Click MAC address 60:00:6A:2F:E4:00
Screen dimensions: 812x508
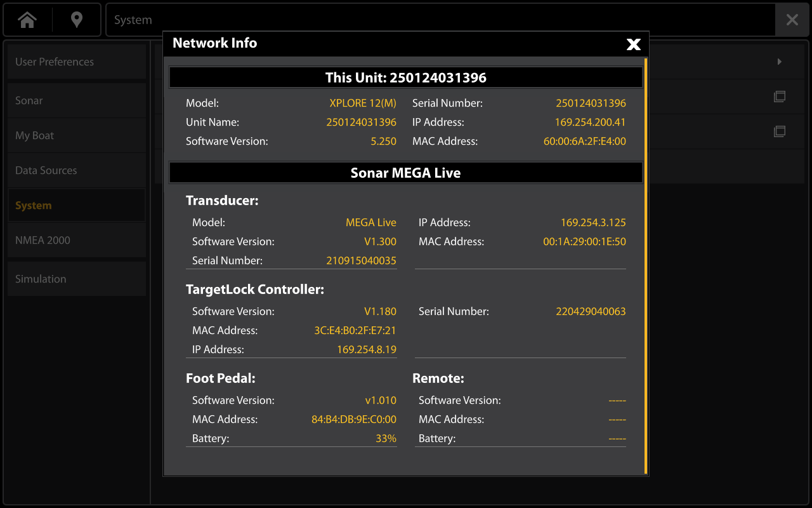coord(585,141)
